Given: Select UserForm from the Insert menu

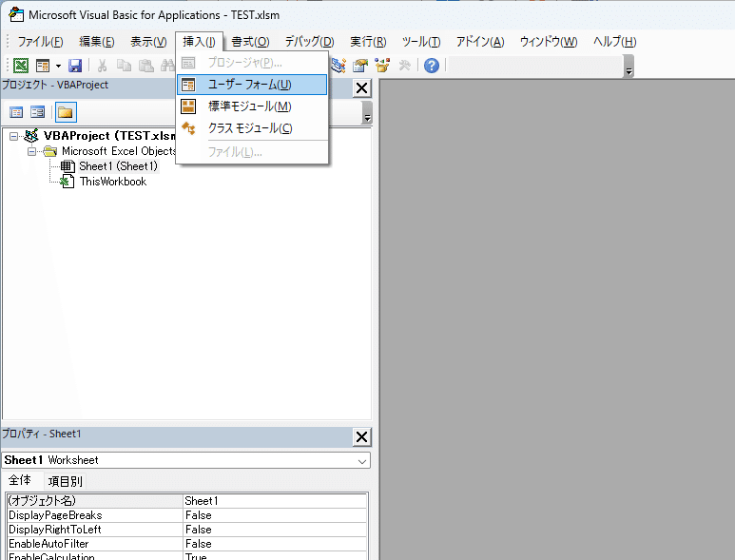Looking at the screenshot, I should [252, 85].
